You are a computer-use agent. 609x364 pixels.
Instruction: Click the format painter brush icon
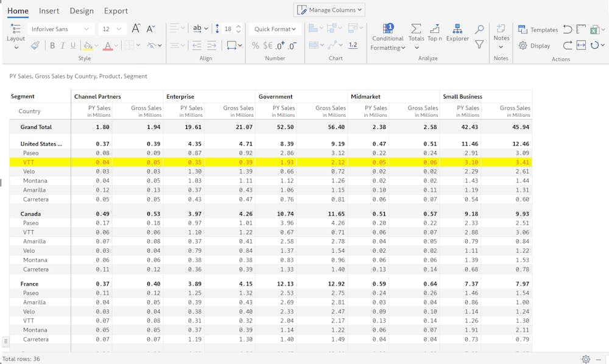[x=35, y=46]
